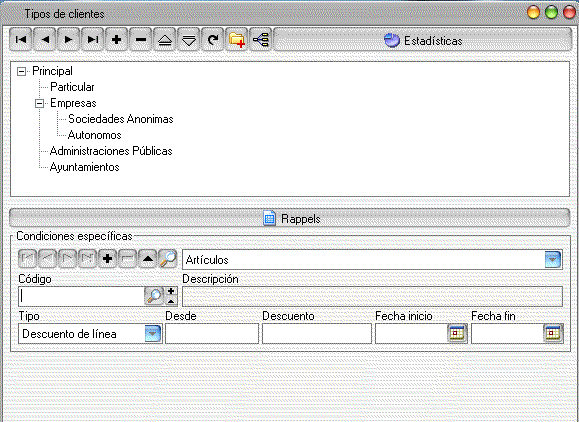
Task: Open the Fecha inicio calendar picker
Action: [457, 333]
